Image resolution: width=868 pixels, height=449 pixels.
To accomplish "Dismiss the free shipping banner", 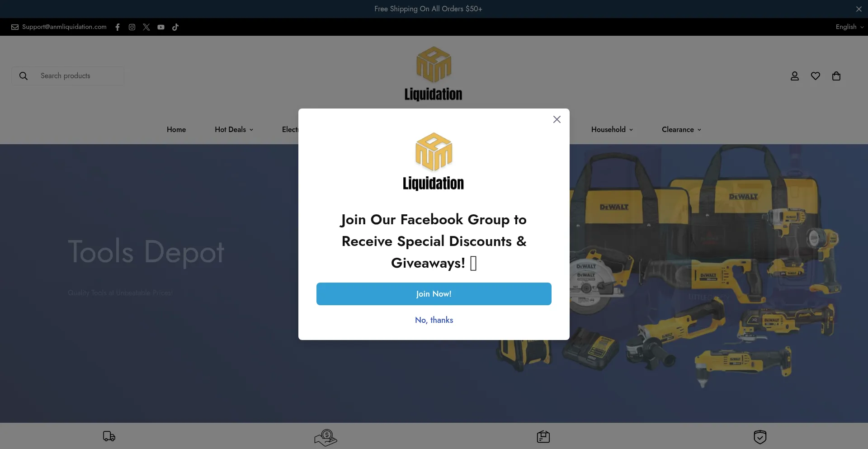I will [x=859, y=9].
